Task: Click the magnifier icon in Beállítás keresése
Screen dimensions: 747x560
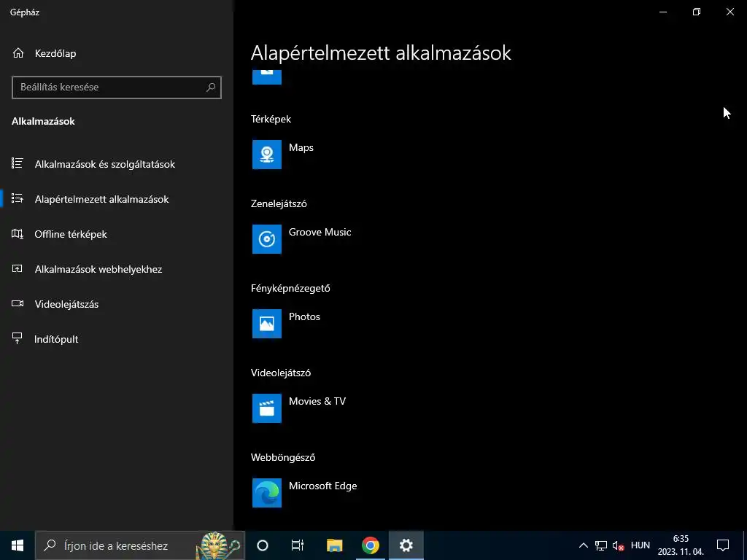Action: [211, 87]
